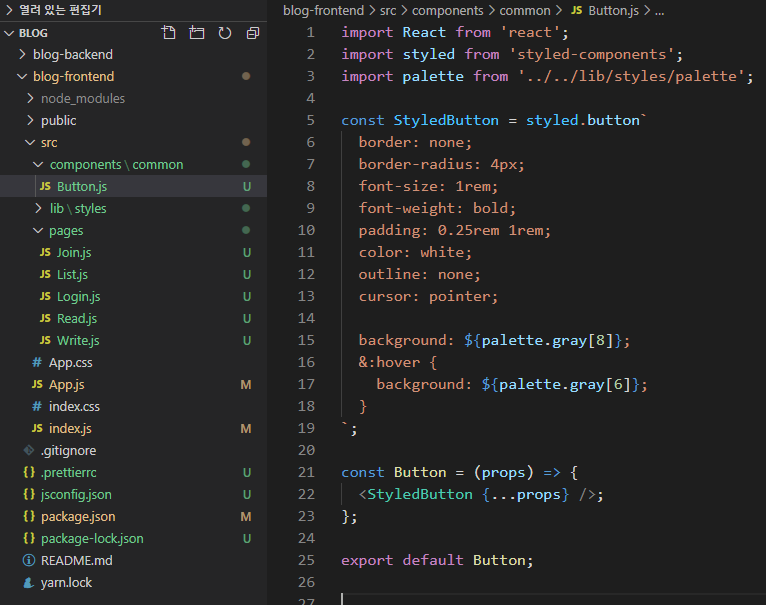Open Button.js in the file tree
This screenshot has width=766, height=605.
coord(133,186)
